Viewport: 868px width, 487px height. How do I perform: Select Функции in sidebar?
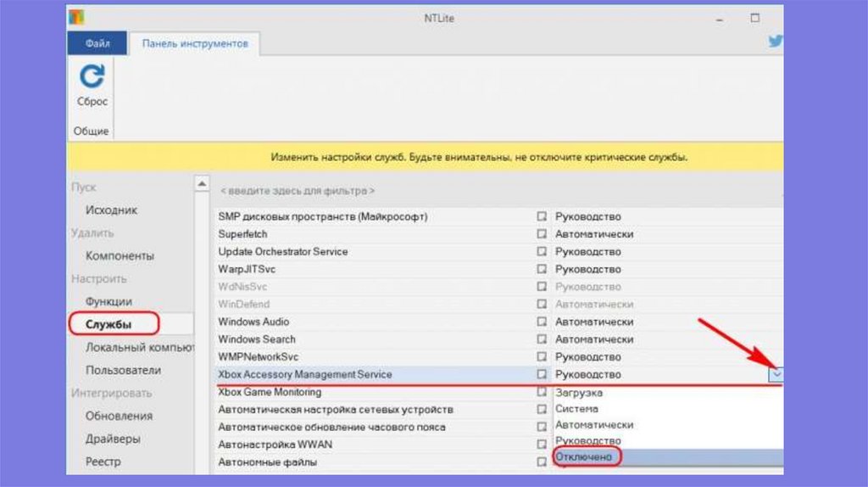point(108,301)
